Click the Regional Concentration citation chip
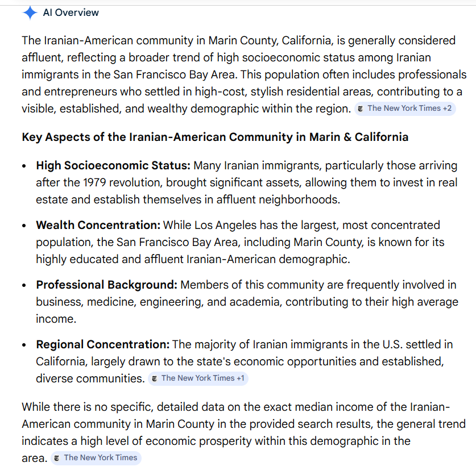 click(198, 378)
